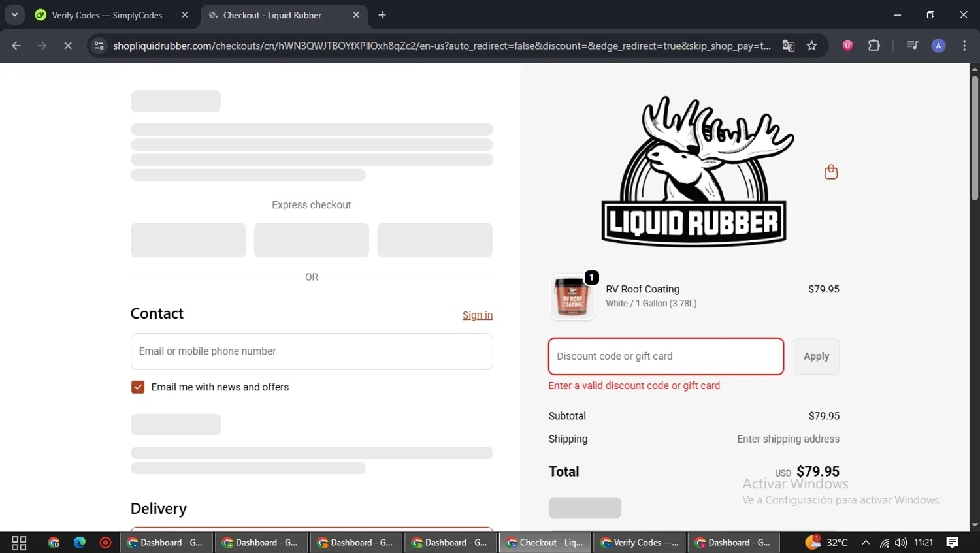Switch to Checkout - Liq... taskbar window
Viewport: 980px width, 553px height.
[x=545, y=543]
